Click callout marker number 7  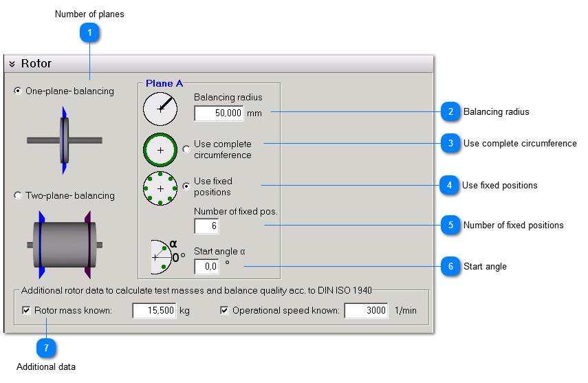tap(46, 349)
